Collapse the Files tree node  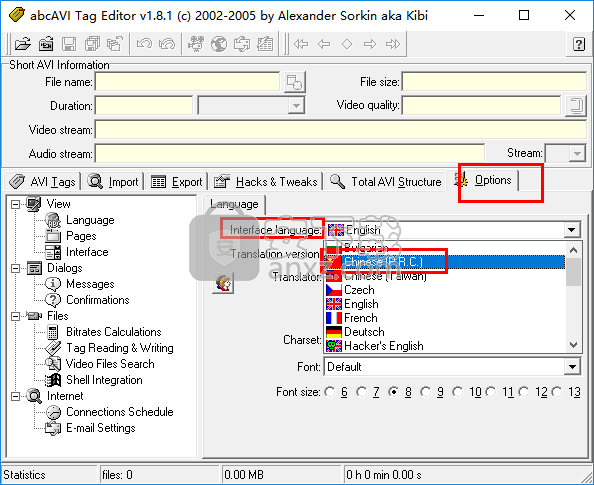15,316
